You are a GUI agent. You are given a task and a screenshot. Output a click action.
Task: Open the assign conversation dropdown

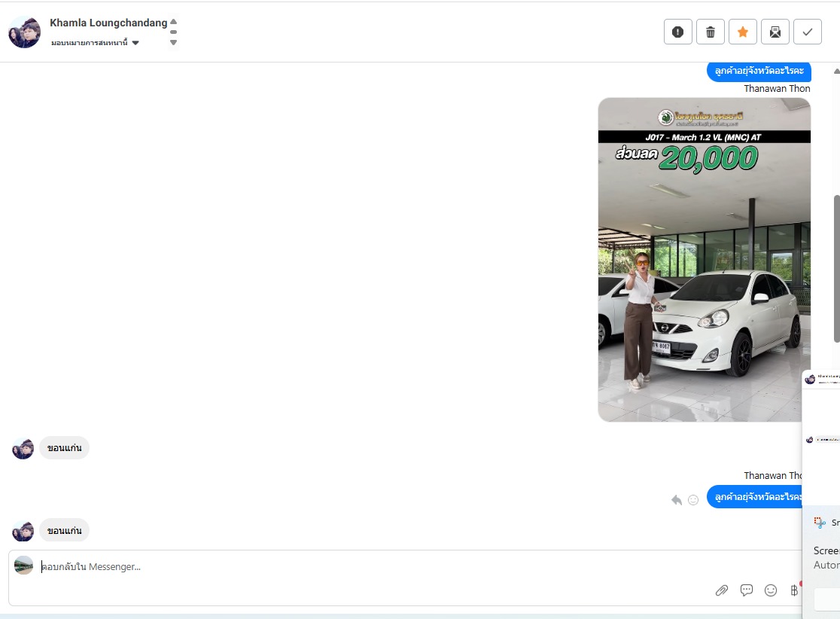pyautogui.click(x=95, y=42)
